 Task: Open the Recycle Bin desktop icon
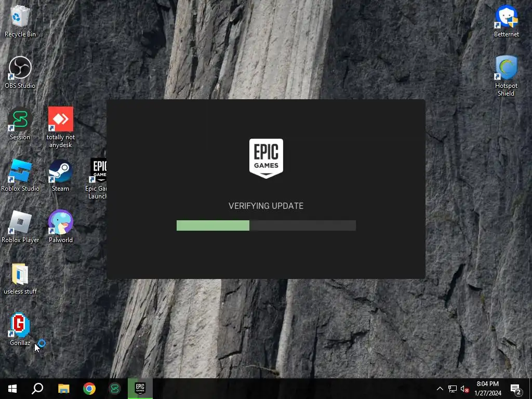pyautogui.click(x=20, y=20)
